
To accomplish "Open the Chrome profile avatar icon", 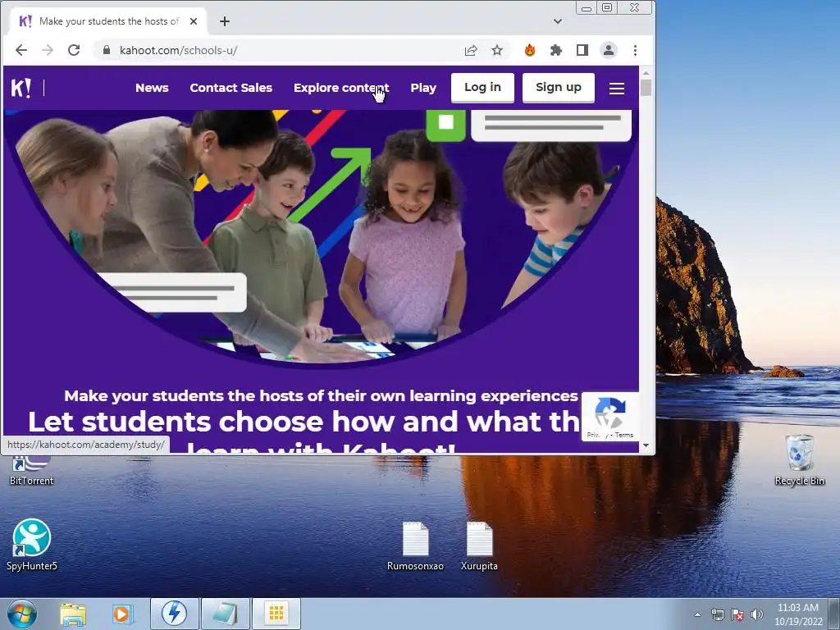I will click(609, 50).
